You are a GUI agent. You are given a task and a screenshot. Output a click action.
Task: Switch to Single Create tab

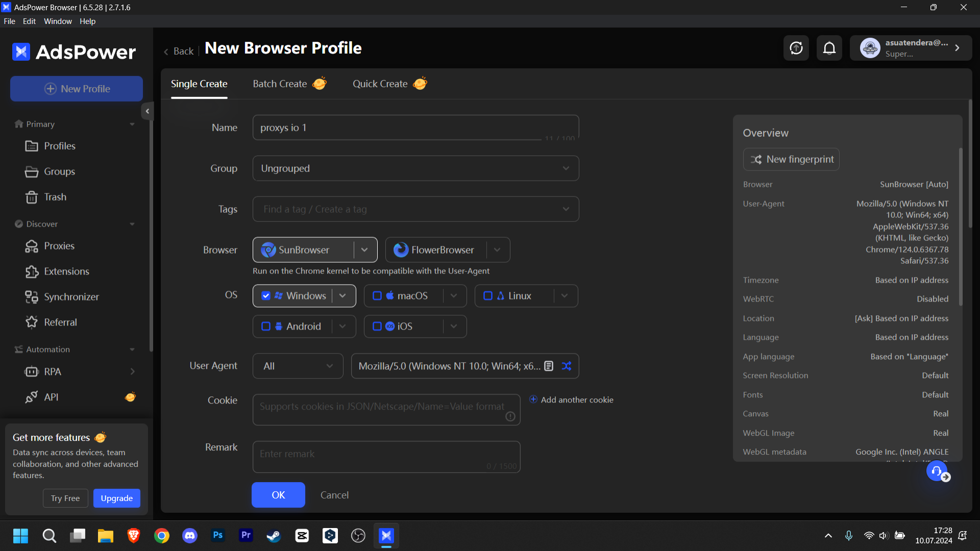click(199, 84)
